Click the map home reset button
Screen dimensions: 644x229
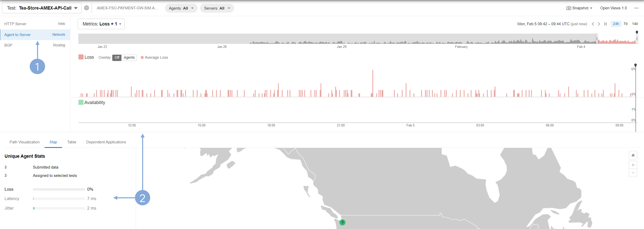click(633, 155)
